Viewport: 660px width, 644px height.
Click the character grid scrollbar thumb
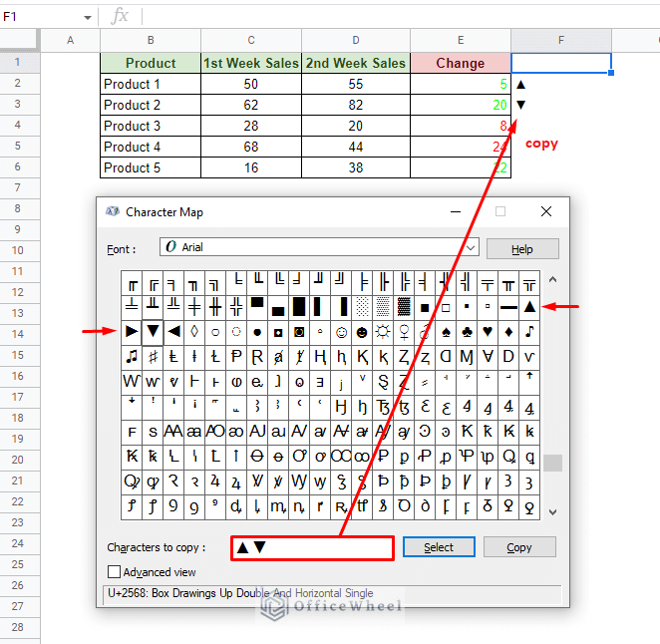pyautogui.click(x=552, y=463)
